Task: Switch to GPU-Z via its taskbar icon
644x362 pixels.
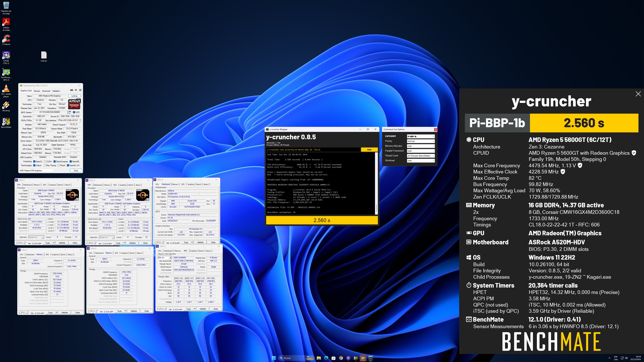Action: pos(363,358)
